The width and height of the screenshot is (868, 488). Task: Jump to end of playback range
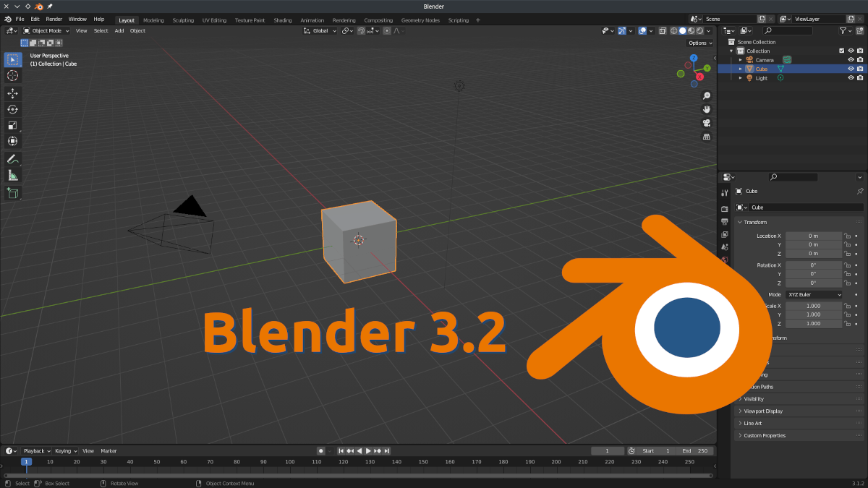[x=386, y=450]
